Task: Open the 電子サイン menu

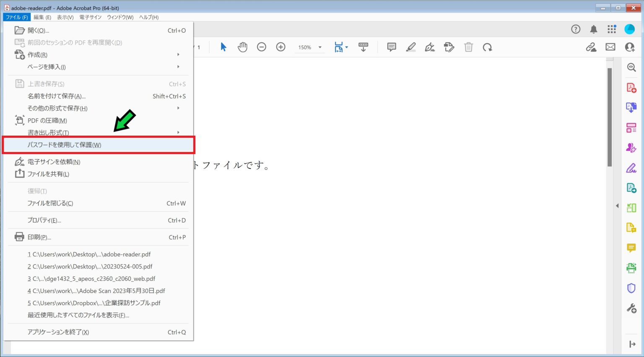Action: [x=91, y=17]
